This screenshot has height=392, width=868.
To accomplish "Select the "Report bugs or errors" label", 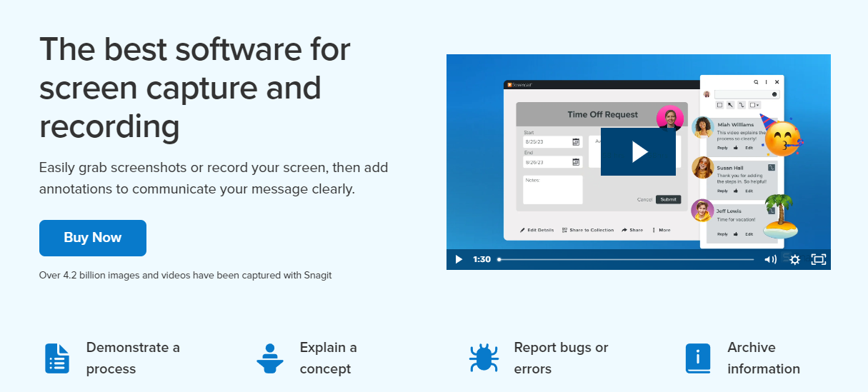I will pos(561,358).
